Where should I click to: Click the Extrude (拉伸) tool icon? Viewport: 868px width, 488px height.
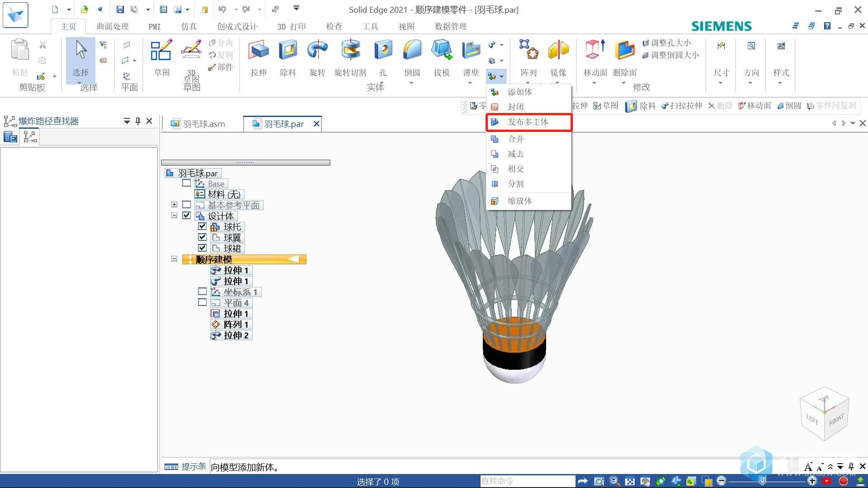tap(259, 50)
